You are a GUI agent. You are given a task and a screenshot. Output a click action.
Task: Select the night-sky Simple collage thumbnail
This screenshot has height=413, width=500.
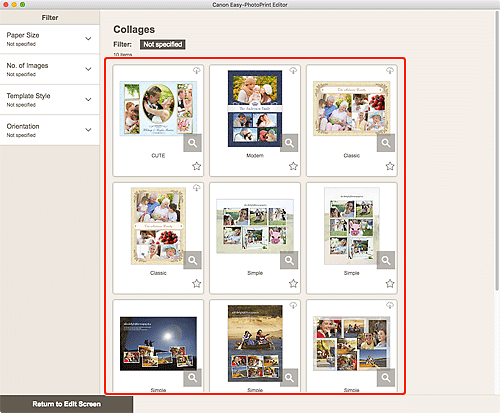click(158, 344)
